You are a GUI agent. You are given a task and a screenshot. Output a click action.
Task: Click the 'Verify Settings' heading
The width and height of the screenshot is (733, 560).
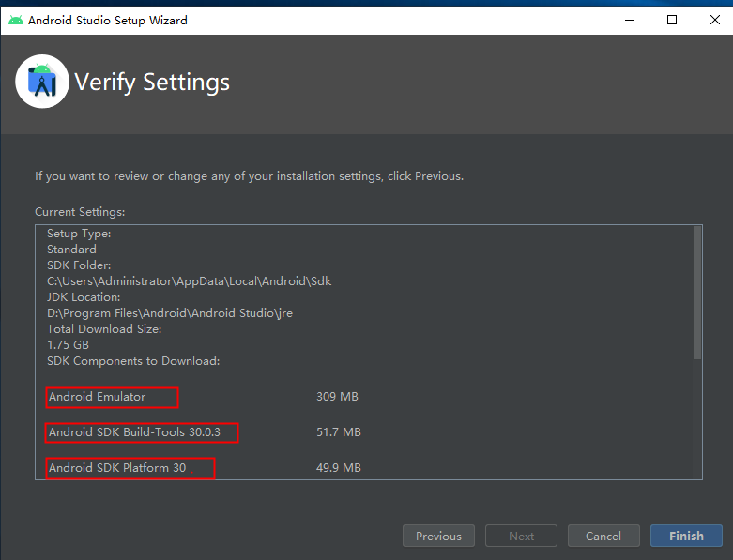tap(152, 83)
